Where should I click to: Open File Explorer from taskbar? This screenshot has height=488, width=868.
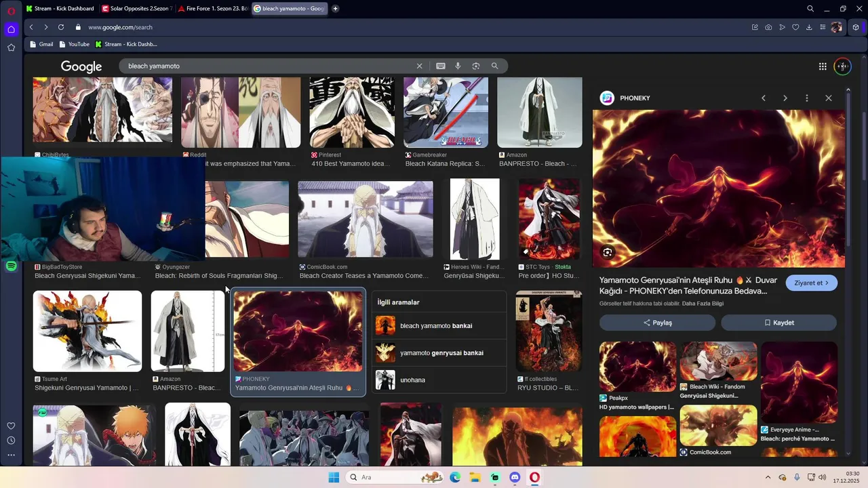click(475, 477)
